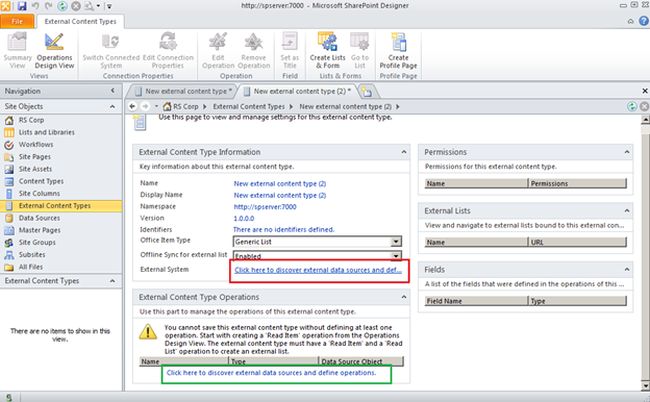The height and width of the screenshot is (402, 650).
Task: Open a new document tab
Action: tap(366, 91)
